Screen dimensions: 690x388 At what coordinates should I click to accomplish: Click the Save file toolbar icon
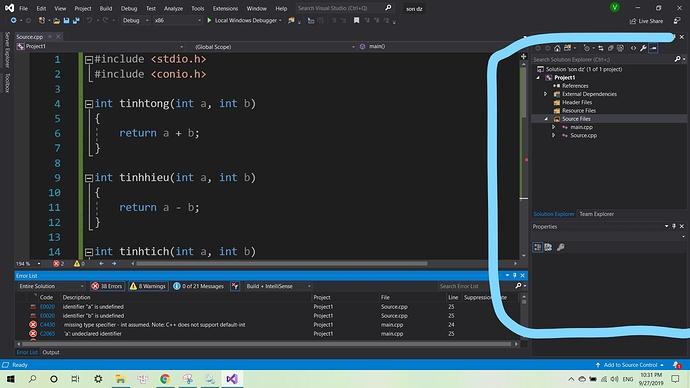click(x=66, y=21)
